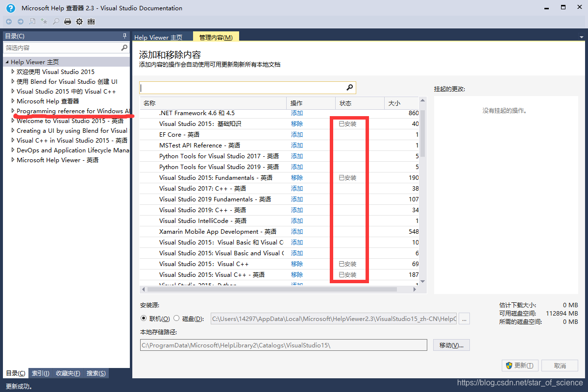This screenshot has height=392, width=588.
Task: Select the Visual Studio 2019: C++ - 英语 row
Action: pos(279,210)
